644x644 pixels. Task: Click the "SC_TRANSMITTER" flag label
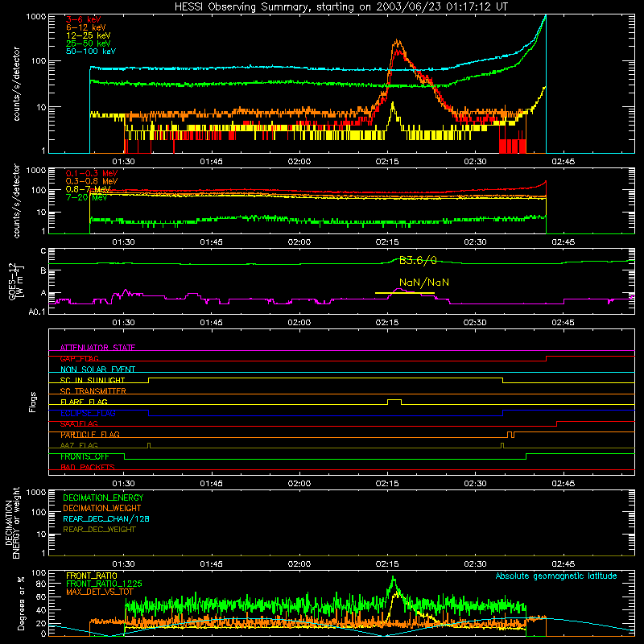[x=93, y=391]
